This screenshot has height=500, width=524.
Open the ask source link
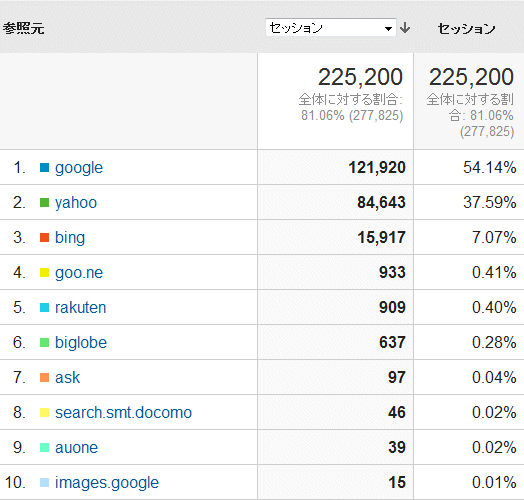(x=68, y=378)
